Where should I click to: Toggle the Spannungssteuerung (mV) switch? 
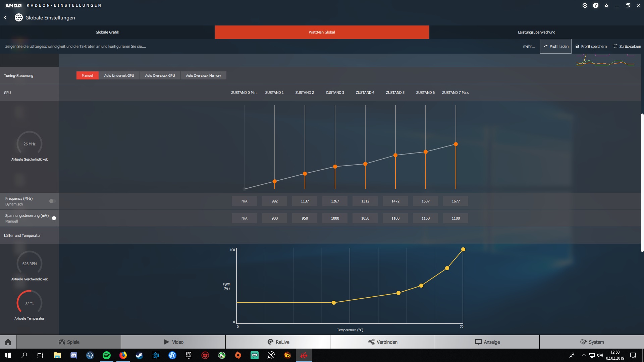pyautogui.click(x=53, y=218)
